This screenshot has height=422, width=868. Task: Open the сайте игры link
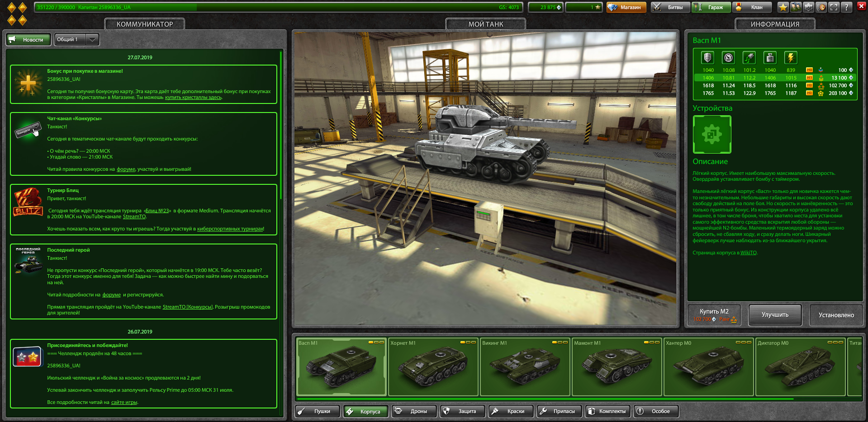pyautogui.click(x=124, y=403)
